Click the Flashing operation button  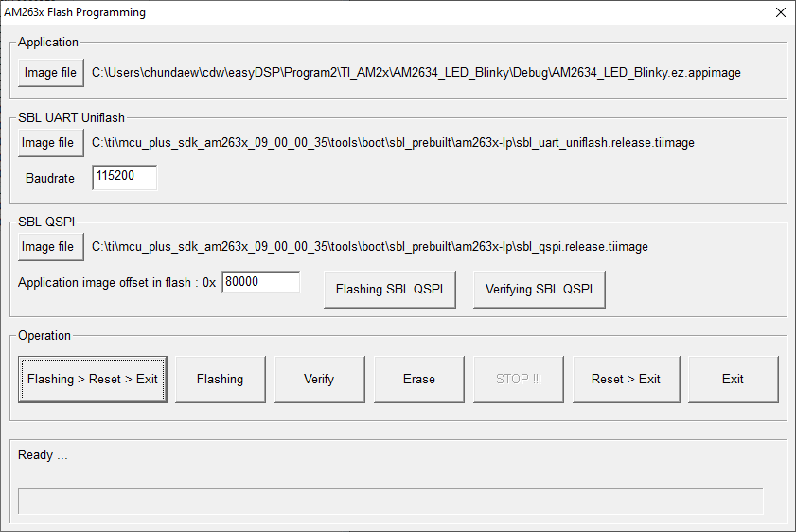point(221,380)
